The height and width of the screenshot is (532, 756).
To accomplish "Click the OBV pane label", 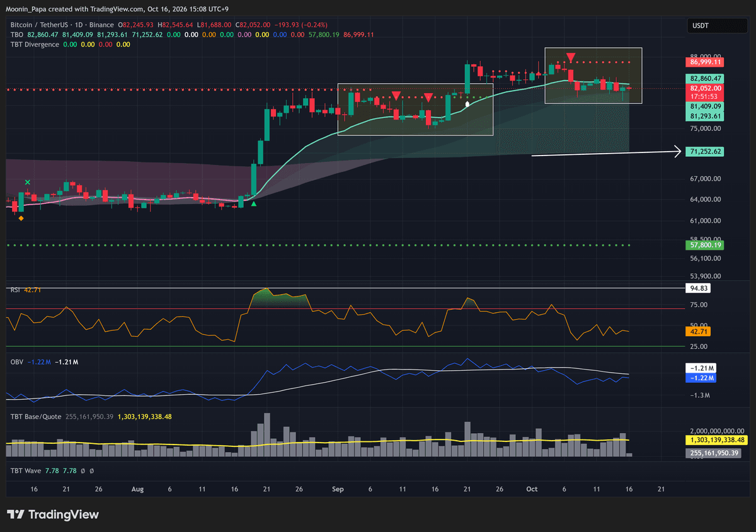I will point(17,362).
